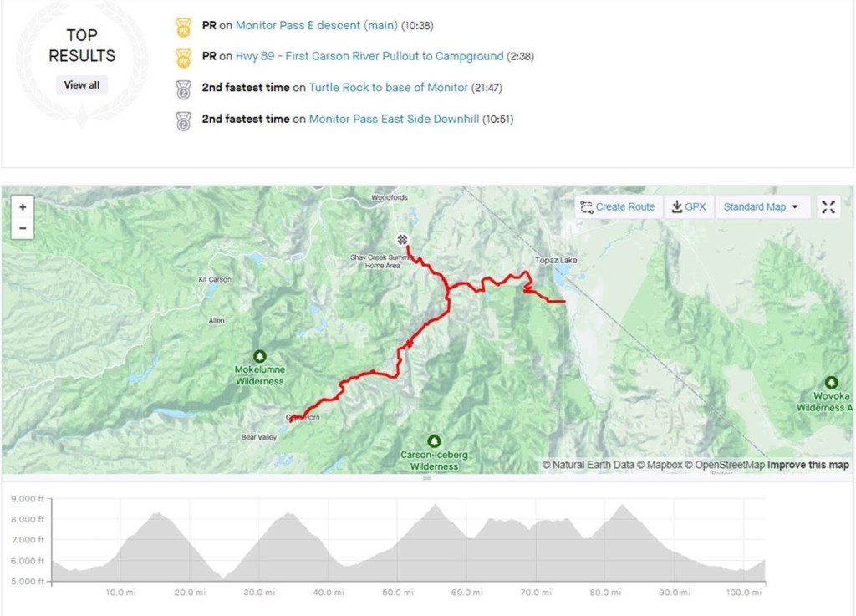Open the Standard Map dropdown
Viewport: 856px width, 616px height.
[x=762, y=207]
